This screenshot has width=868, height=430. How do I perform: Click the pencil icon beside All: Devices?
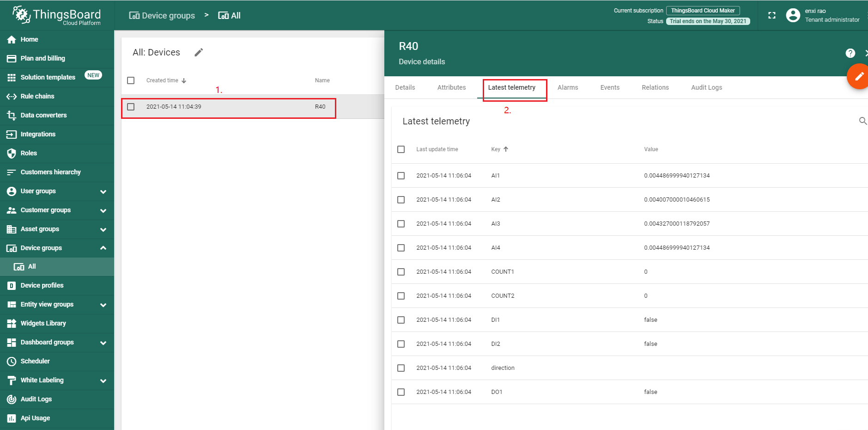[x=199, y=53]
